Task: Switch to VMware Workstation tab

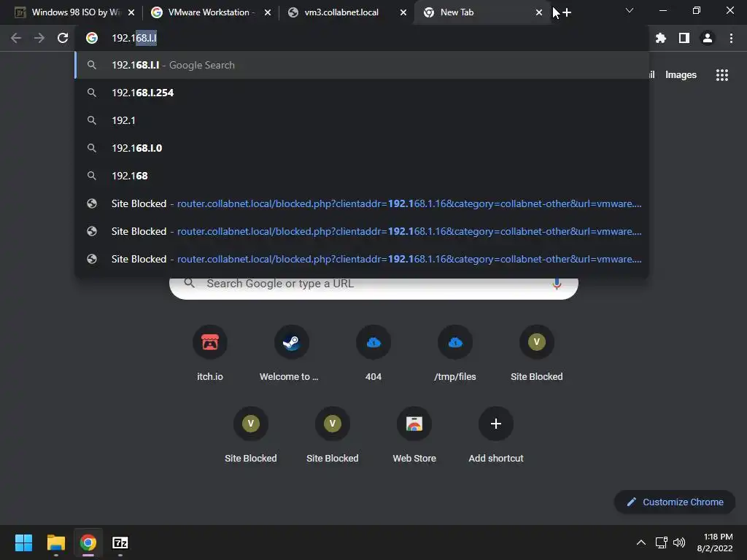Action: (x=209, y=13)
